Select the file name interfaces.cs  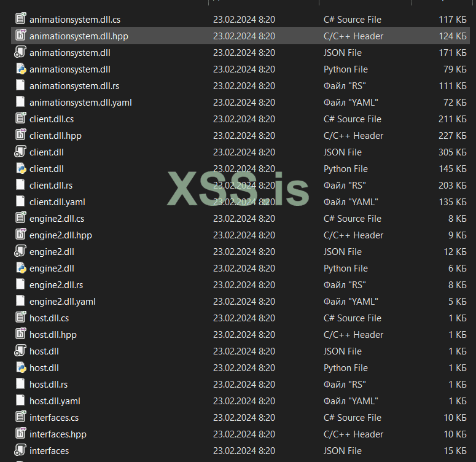(54, 418)
